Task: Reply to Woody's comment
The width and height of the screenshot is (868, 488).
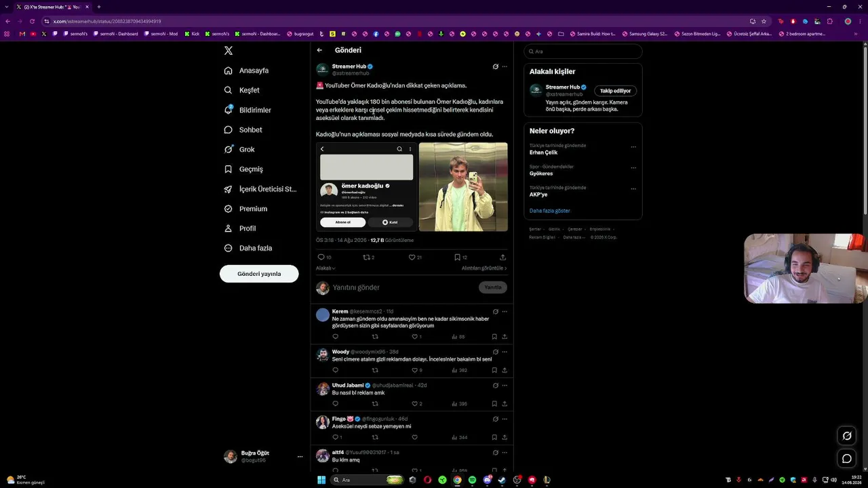Action: (x=335, y=370)
